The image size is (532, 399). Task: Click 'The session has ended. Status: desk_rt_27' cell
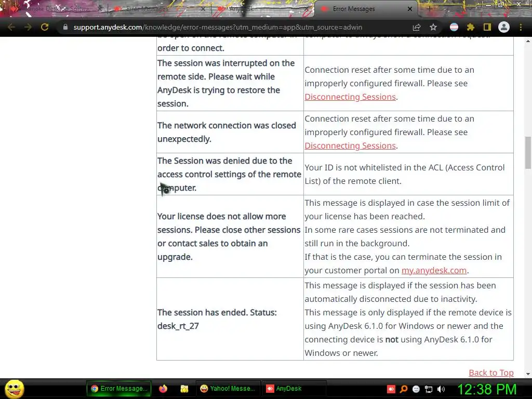[x=230, y=319]
